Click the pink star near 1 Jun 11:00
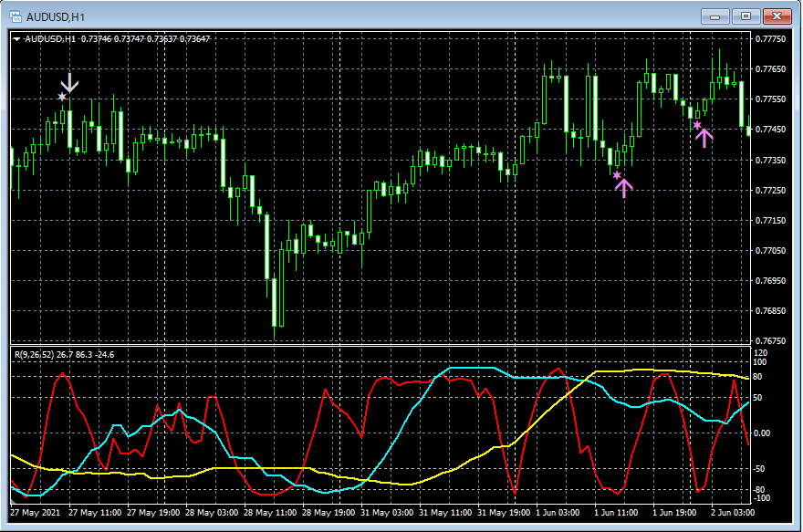Screen dimensions: 803x532 click(617, 174)
